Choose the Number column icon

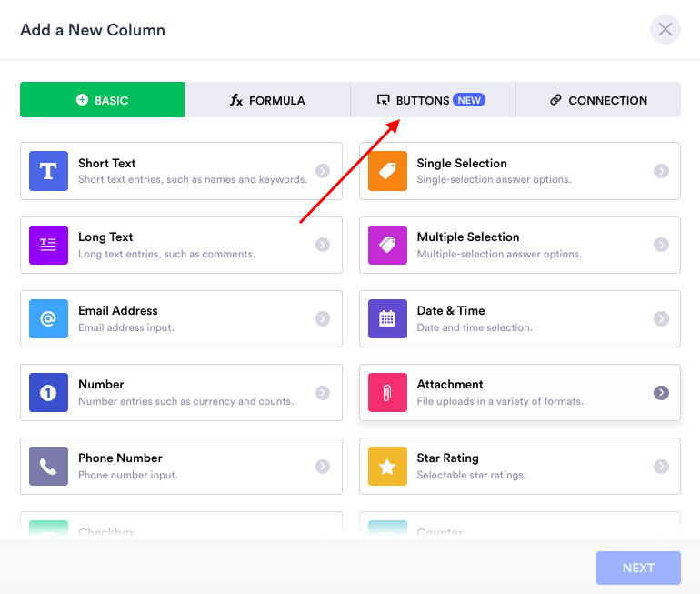pos(49,392)
